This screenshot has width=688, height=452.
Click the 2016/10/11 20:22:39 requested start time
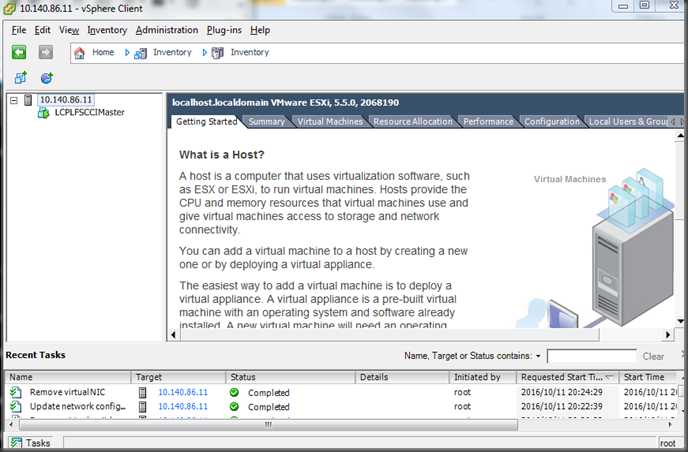tap(562, 407)
